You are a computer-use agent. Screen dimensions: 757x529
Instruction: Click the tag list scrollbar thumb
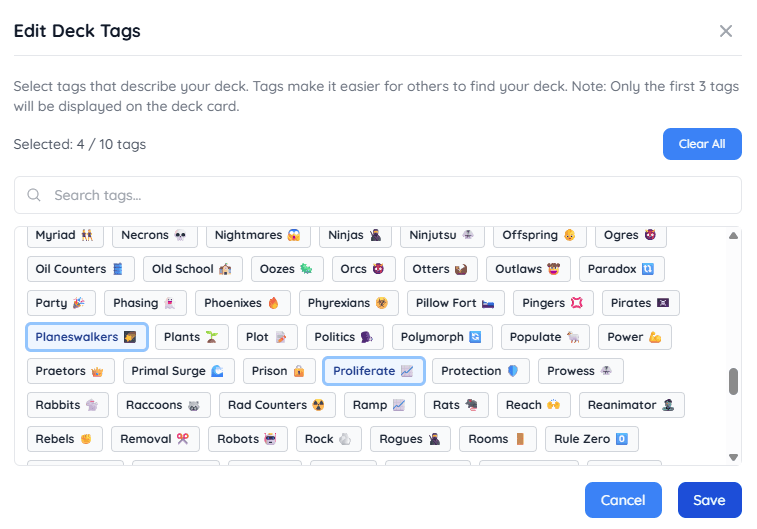[x=733, y=381]
